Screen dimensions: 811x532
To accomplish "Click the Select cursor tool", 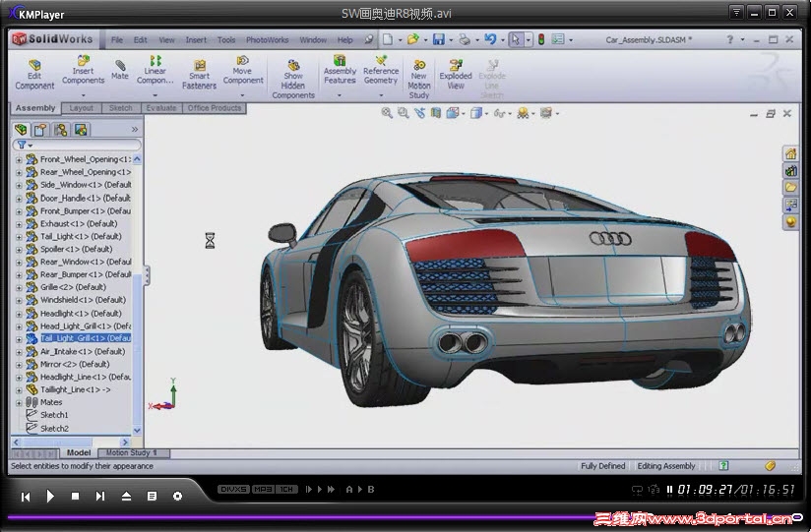I will click(516, 39).
